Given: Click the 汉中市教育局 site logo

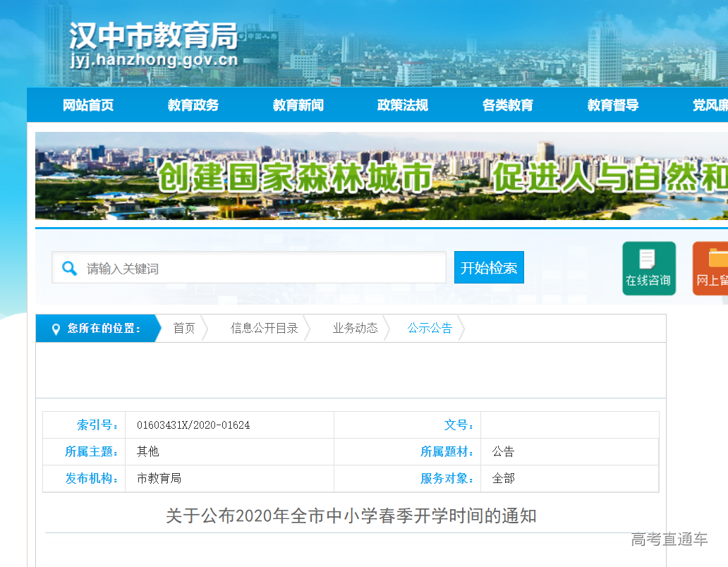Looking at the screenshot, I should tap(154, 44).
